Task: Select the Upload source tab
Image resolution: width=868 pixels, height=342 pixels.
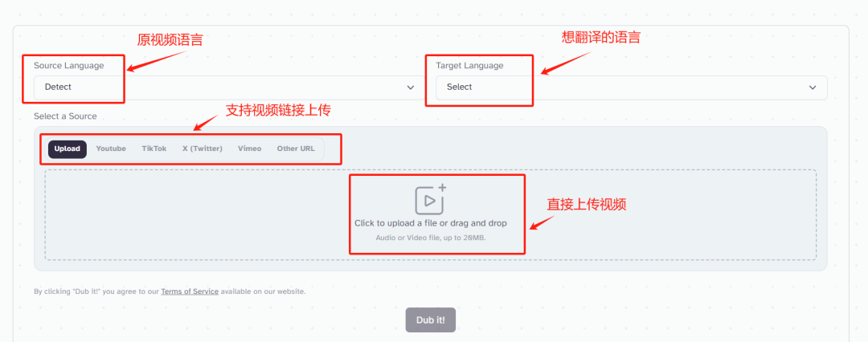Action: 68,149
